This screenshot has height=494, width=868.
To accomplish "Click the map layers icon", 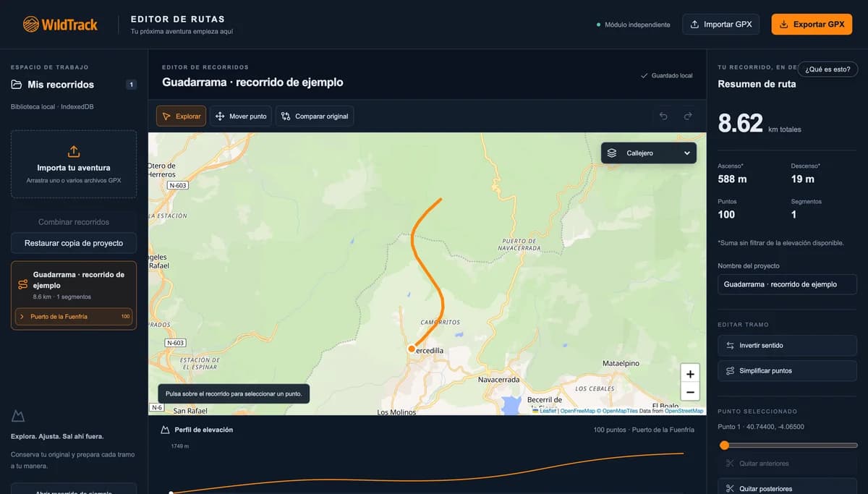I will [612, 153].
